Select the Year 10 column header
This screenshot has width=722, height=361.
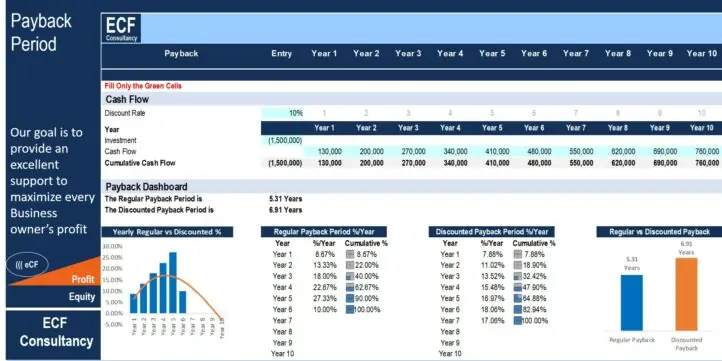coord(701,53)
